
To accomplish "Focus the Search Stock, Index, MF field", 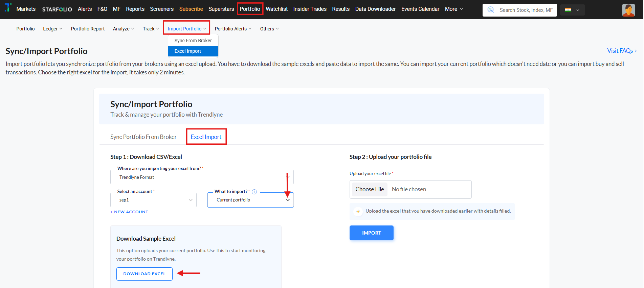I will [520, 10].
